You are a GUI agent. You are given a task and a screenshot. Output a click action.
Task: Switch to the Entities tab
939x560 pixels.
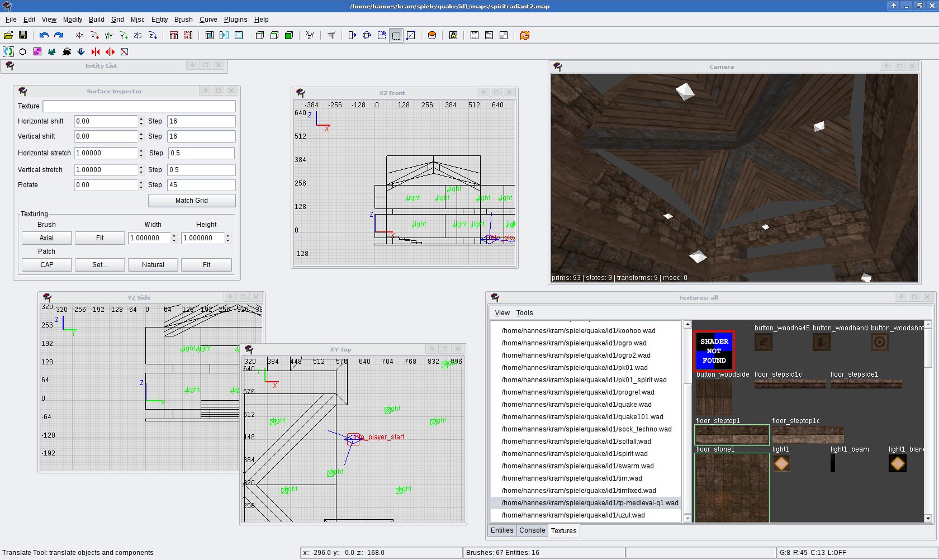coord(502,530)
